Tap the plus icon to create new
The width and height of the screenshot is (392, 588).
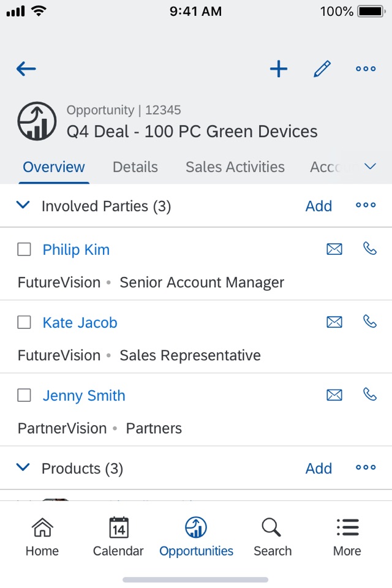point(279,69)
